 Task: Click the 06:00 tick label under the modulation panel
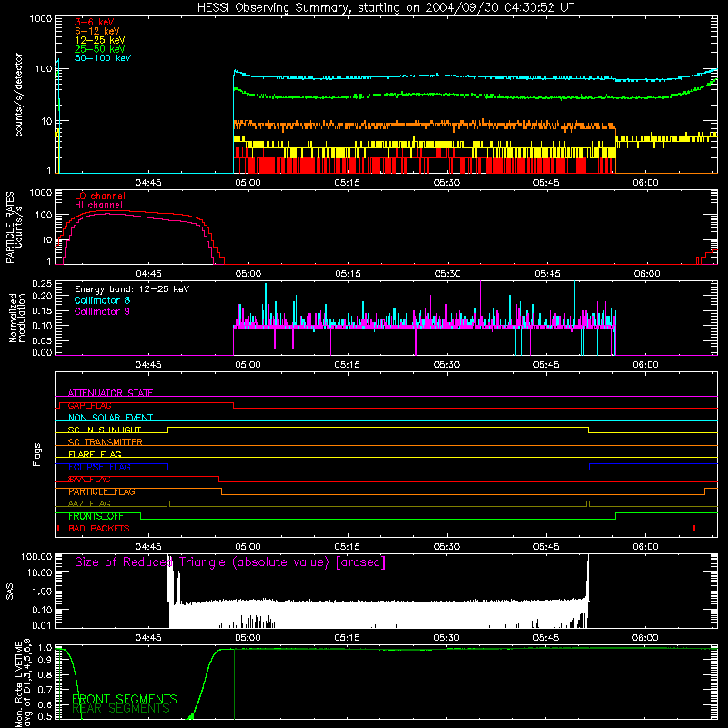pyautogui.click(x=645, y=365)
